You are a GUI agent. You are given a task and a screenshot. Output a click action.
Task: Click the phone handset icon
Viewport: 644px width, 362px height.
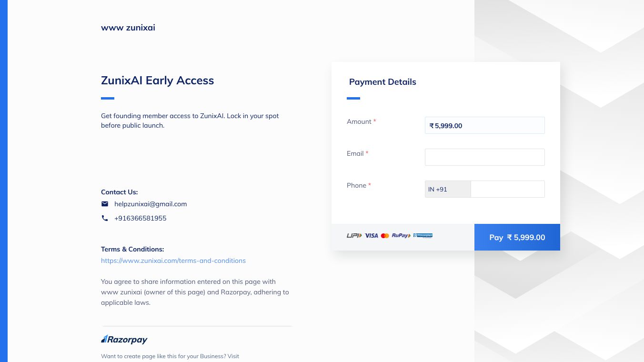click(x=105, y=218)
